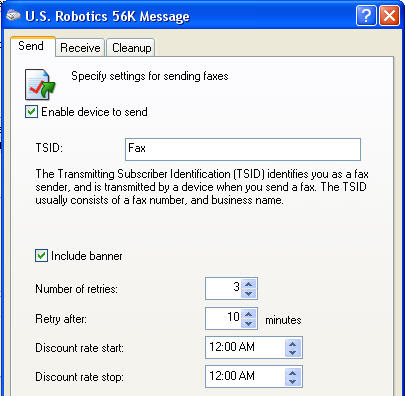Decrease Number of retries with down arrow
The width and height of the screenshot is (405, 396).
point(249,293)
